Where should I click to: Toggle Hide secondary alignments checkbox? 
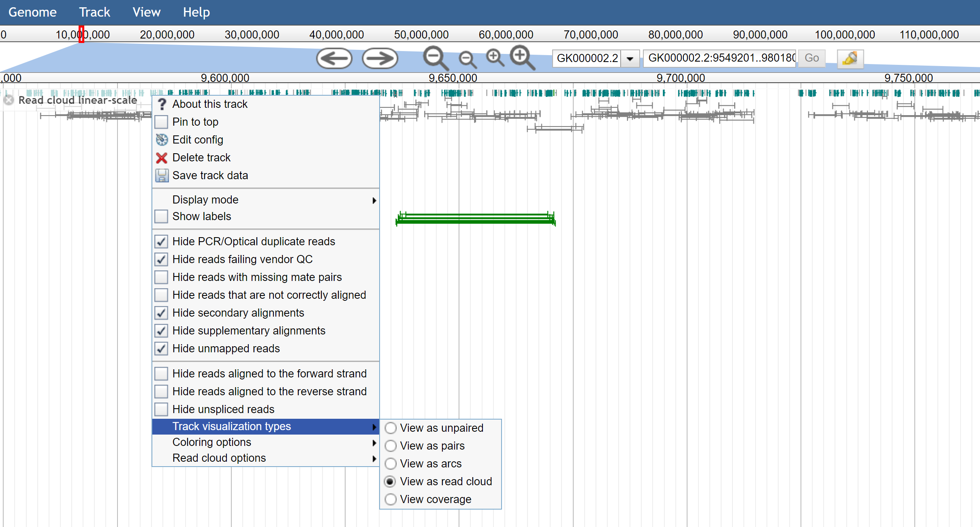coord(161,313)
